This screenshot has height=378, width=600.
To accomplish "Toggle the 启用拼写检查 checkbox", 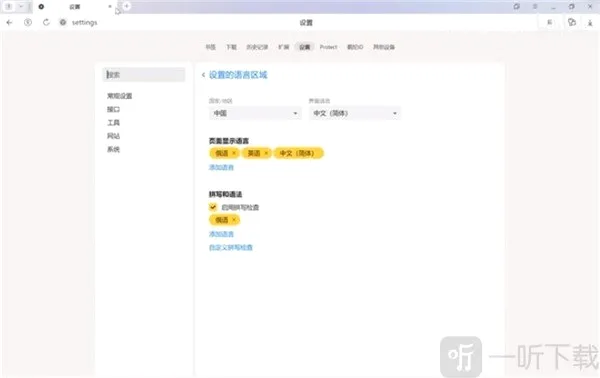I will click(x=213, y=207).
